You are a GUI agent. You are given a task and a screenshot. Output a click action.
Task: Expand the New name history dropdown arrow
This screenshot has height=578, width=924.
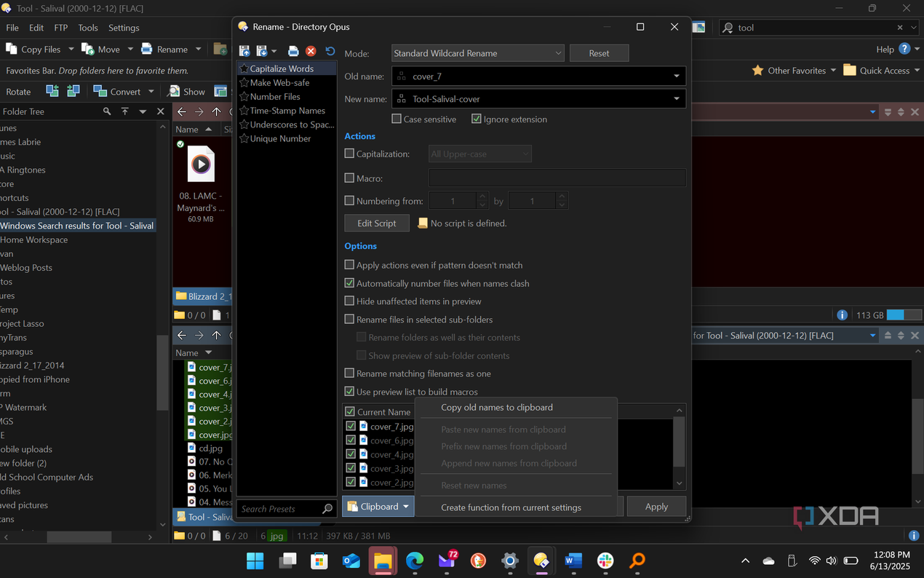coord(677,98)
